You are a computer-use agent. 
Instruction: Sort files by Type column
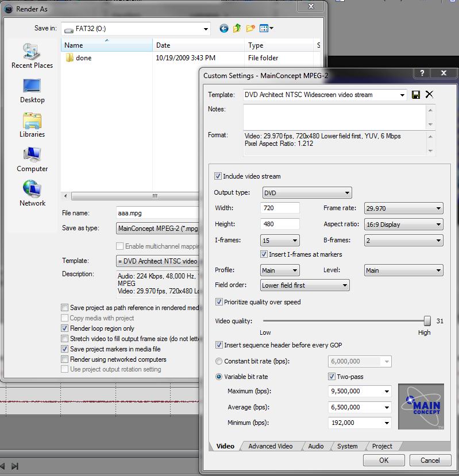279,45
